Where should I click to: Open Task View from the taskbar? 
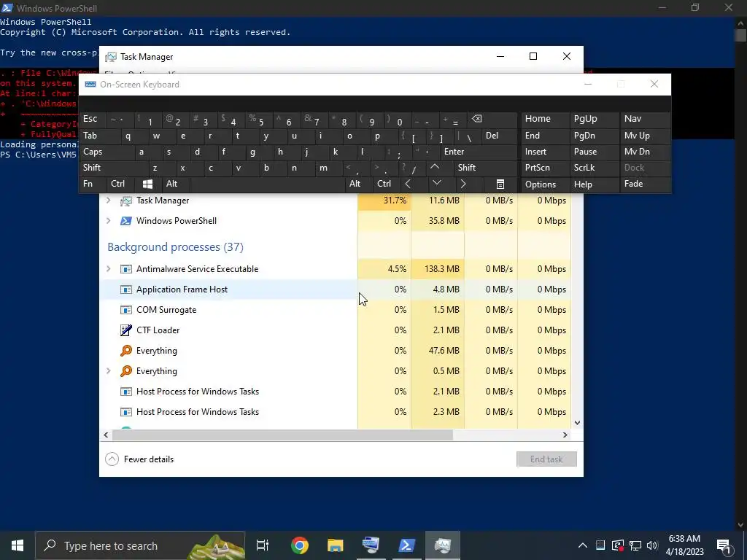point(263,545)
